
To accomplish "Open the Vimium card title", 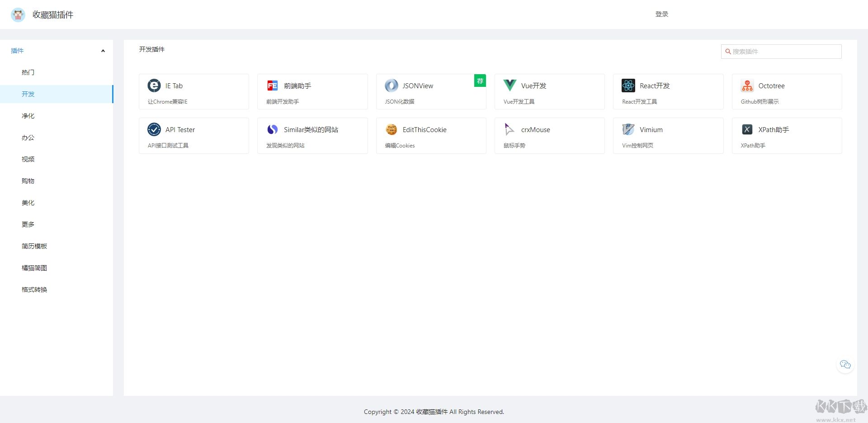I will click(x=651, y=129).
